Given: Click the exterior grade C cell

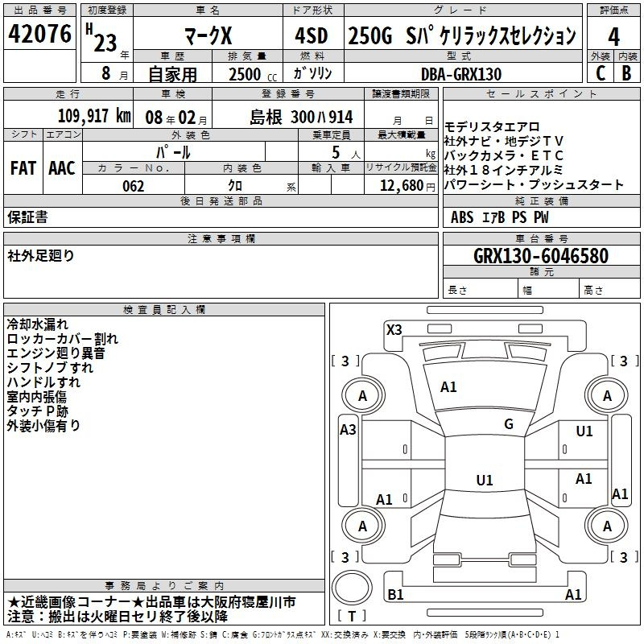Looking at the screenshot, I should [x=600, y=73].
